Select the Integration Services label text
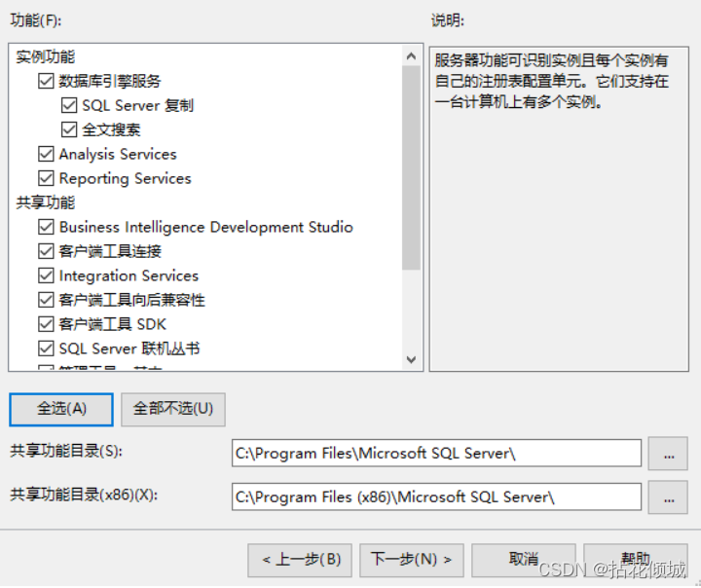Image resolution: width=701 pixels, height=588 pixels. coord(129,276)
